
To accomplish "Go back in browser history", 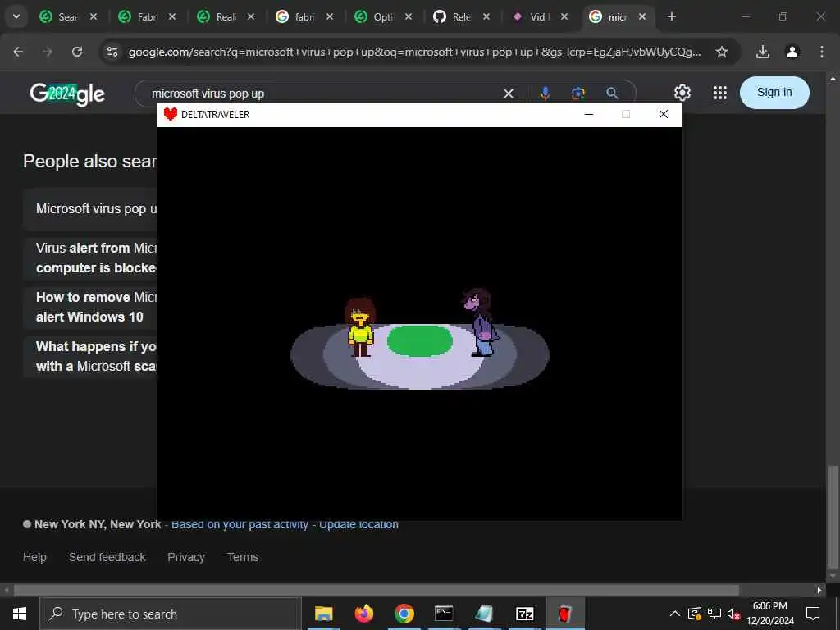I will click(18, 52).
